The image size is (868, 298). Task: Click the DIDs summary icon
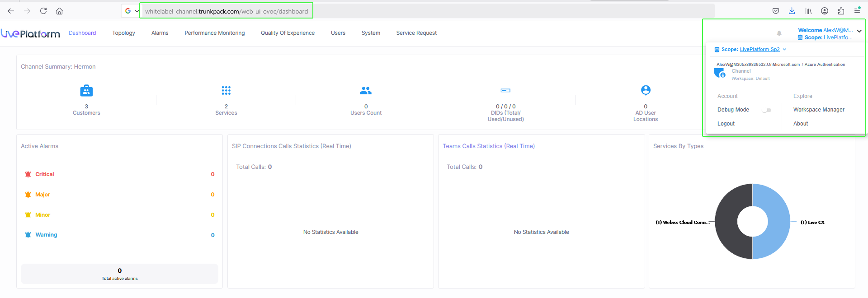tap(505, 91)
